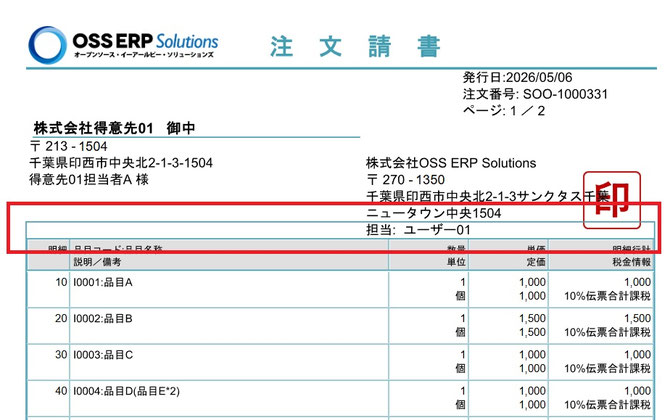Click the line total 1,500 for 品目B
Image resolution: width=670 pixels, height=420 pixels.
tap(637, 319)
